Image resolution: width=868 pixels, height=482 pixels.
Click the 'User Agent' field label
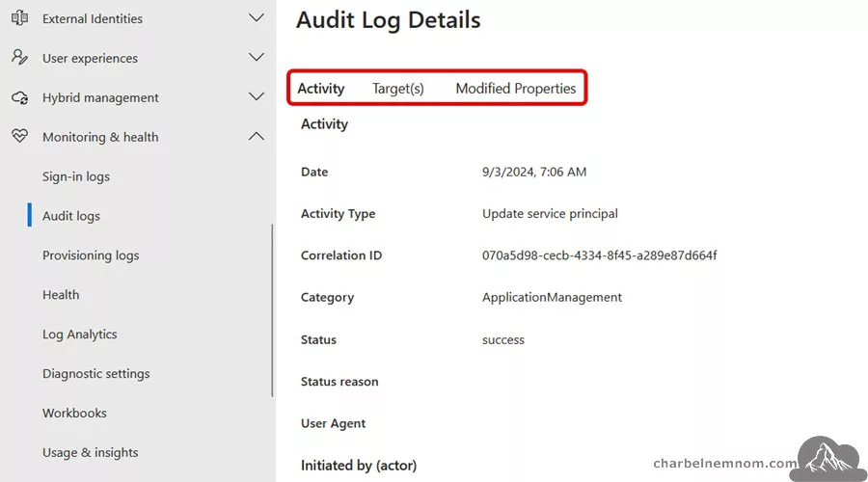pos(334,424)
